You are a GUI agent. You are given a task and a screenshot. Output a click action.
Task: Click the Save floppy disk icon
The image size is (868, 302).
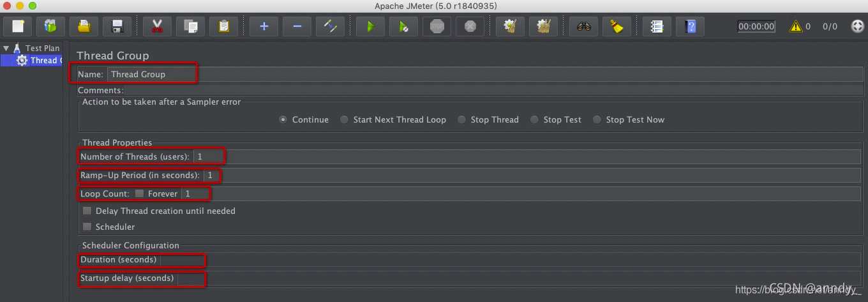[117, 27]
